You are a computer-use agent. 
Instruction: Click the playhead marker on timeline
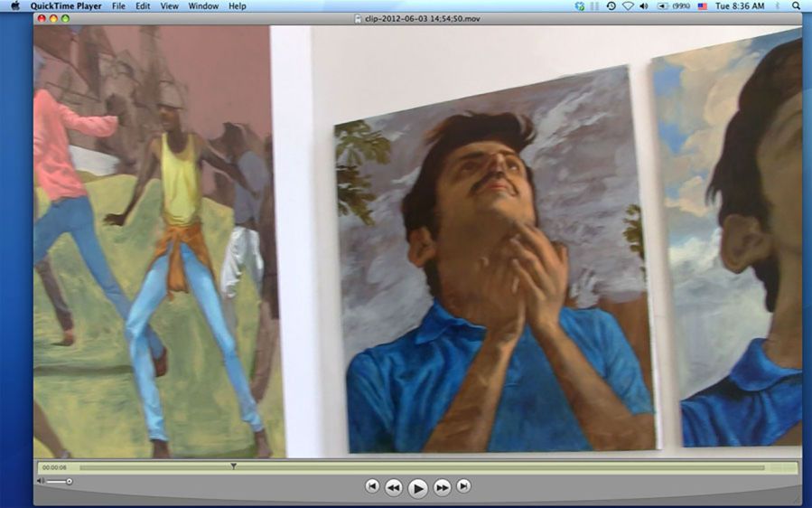pos(233,466)
